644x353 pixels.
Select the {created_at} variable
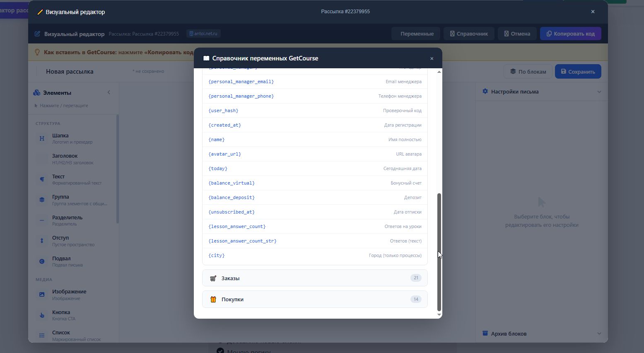(x=315, y=125)
